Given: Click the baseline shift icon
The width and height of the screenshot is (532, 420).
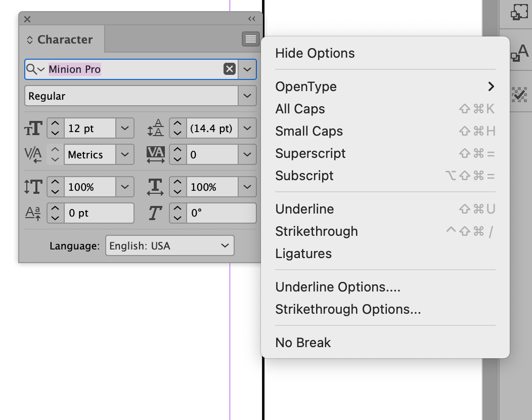Looking at the screenshot, I should (x=33, y=213).
